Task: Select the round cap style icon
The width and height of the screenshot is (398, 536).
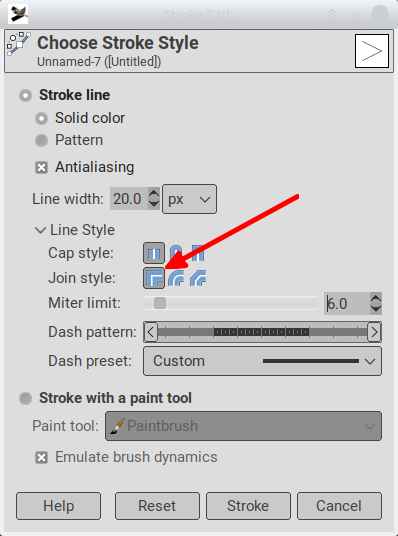Action: tap(176, 253)
